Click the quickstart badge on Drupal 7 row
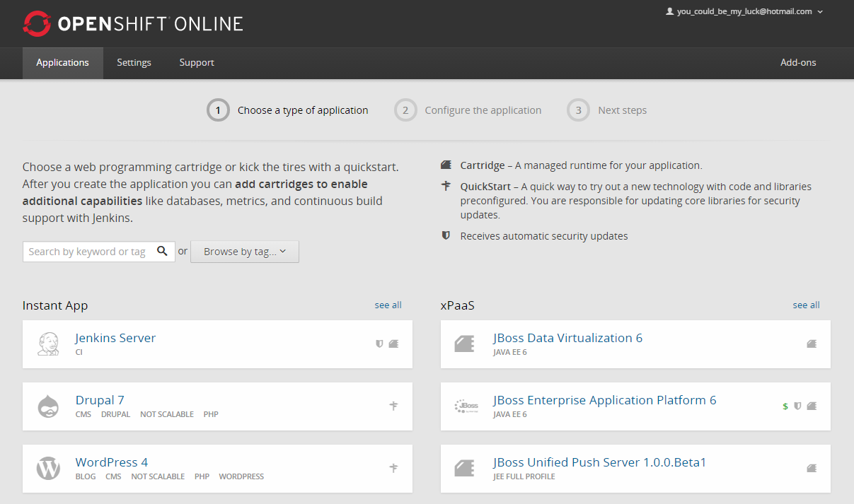Image resolution: width=854 pixels, height=504 pixels. (x=394, y=406)
